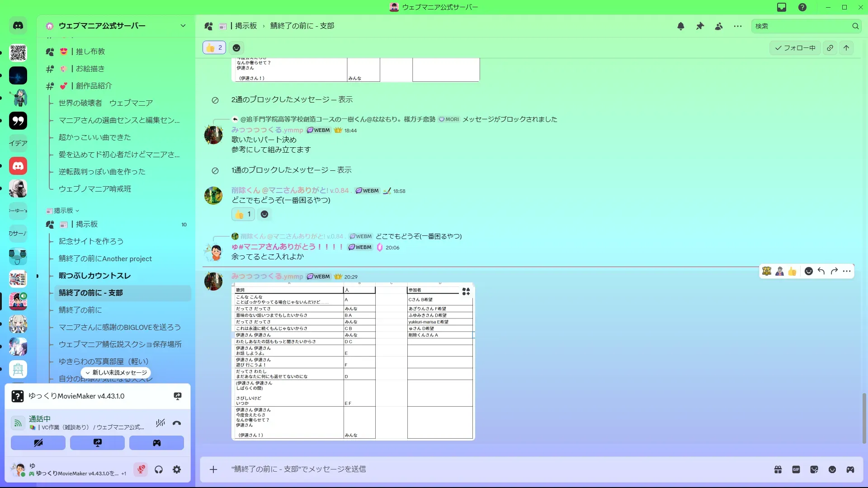Toggle headphone deafen button

159,469
